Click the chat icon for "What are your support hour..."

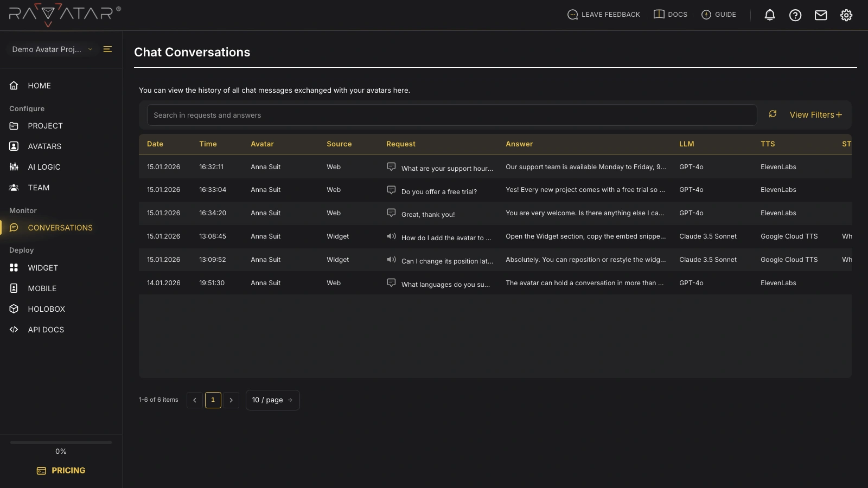coord(391,166)
